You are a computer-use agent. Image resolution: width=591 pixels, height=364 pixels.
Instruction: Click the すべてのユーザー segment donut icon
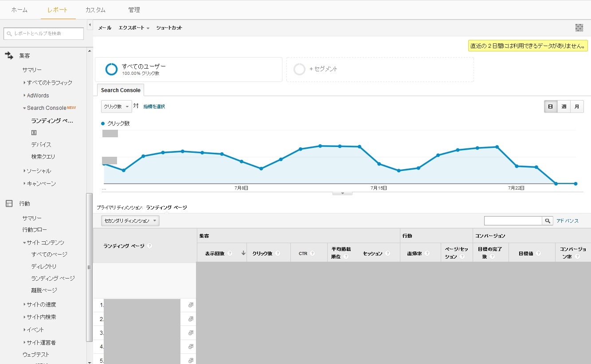(111, 69)
